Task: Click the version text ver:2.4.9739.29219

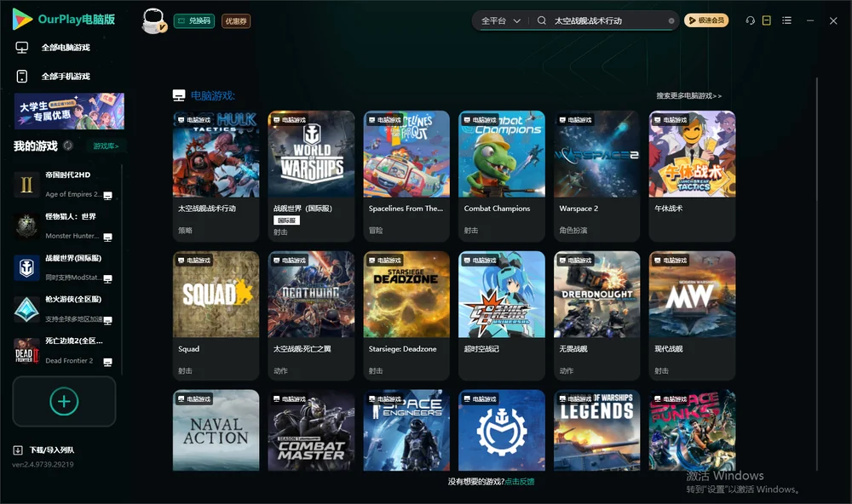Action: pos(43,465)
